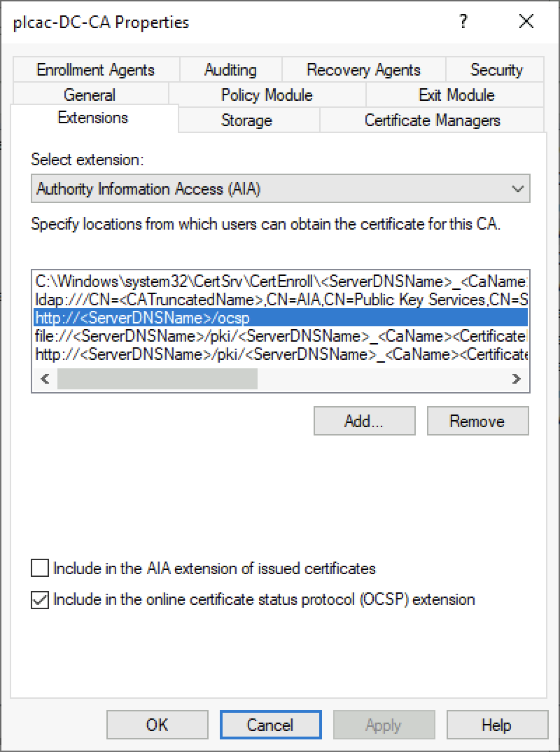Open the Select extension dropdown
The width and height of the screenshot is (560, 752).
point(518,188)
